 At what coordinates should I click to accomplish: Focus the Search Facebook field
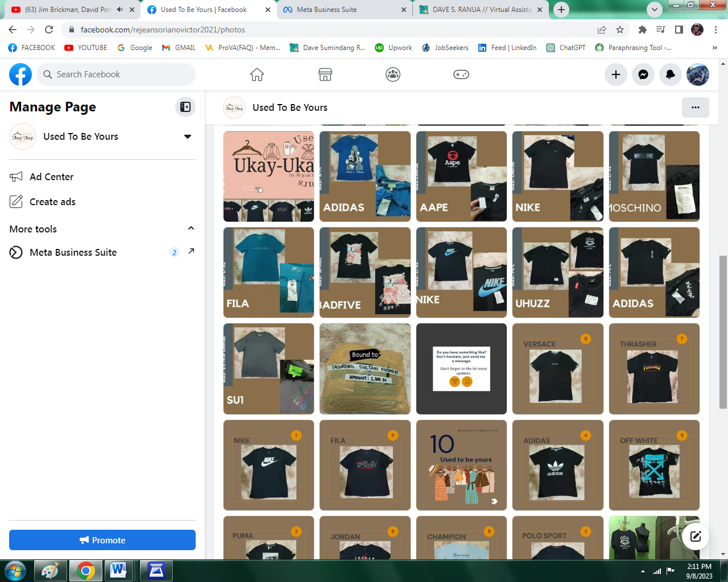point(116,74)
